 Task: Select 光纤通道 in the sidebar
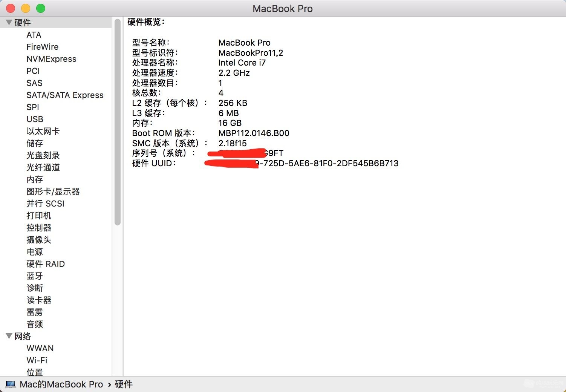click(43, 167)
